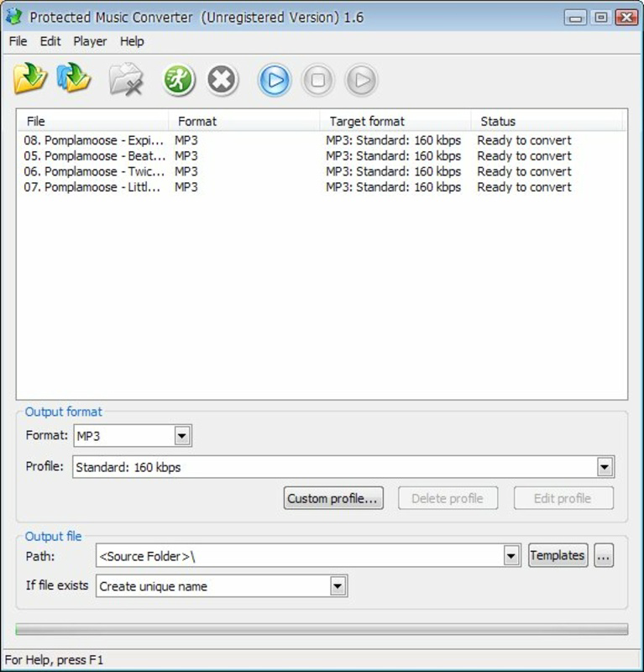Viewport: 644px width, 672px height.
Task: Maximize the Protected Music Converter window
Action: tap(600, 18)
